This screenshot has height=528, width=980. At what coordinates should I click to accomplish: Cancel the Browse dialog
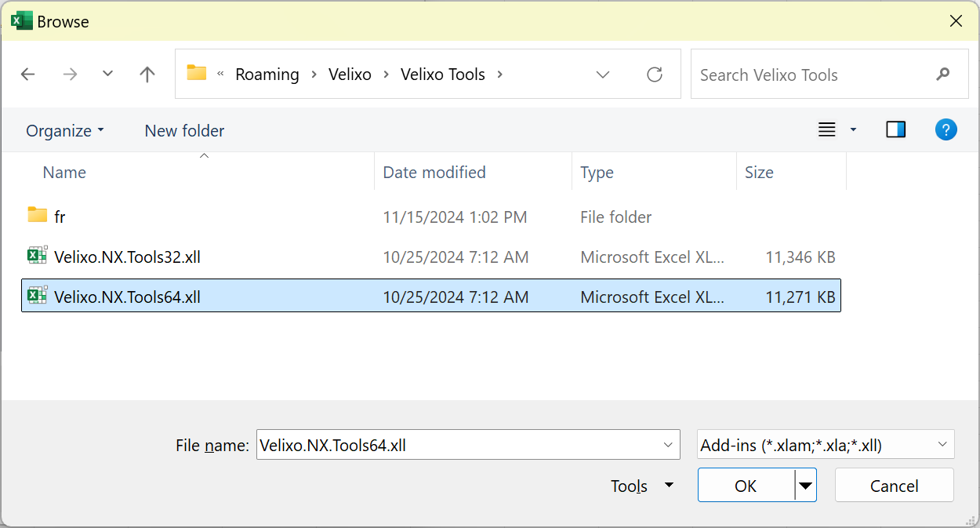click(894, 486)
